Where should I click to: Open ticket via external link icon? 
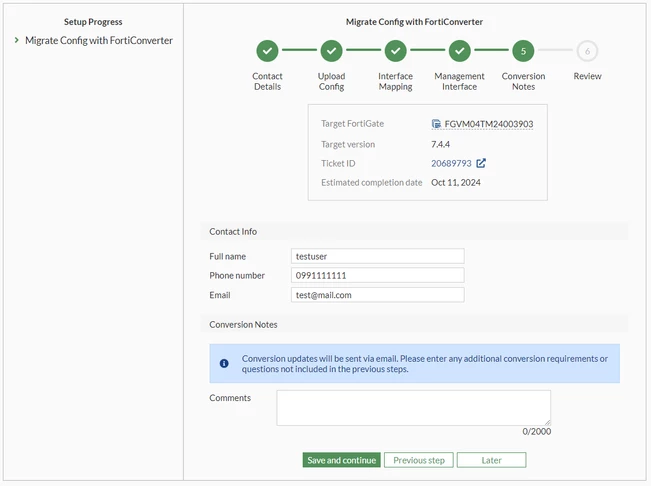click(481, 163)
